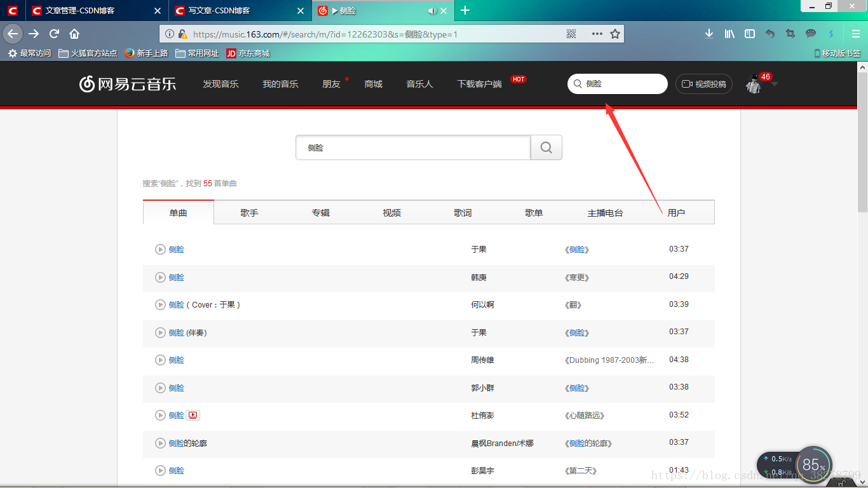The height and width of the screenshot is (488, 868).
Task: Open the Firefox hamburger menu
Action: 856,34
